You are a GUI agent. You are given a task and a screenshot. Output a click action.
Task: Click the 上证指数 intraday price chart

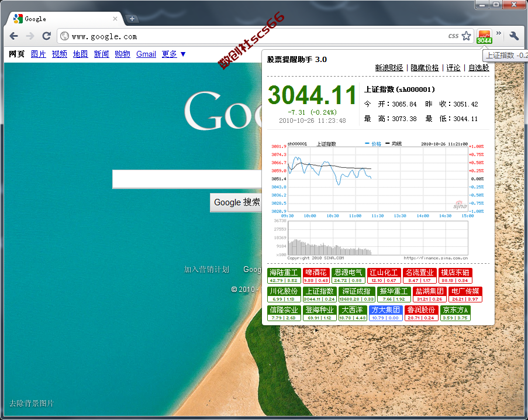tap(378, 178)
